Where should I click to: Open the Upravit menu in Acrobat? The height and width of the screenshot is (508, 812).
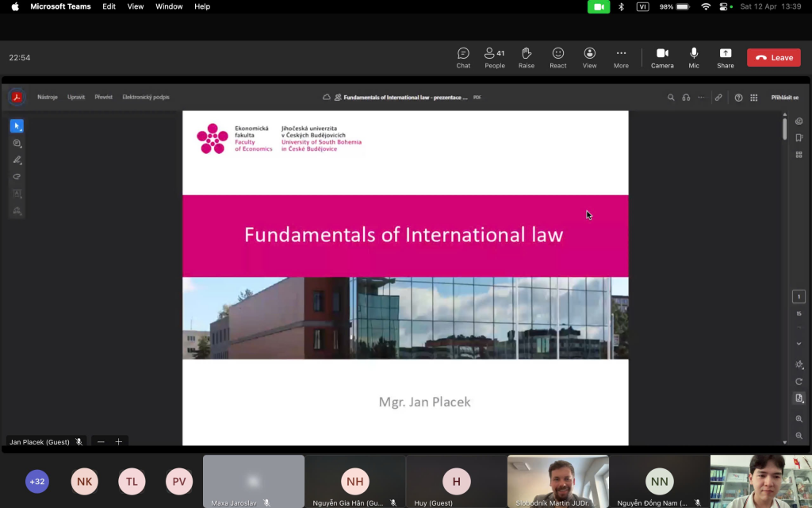pos(75,97)
